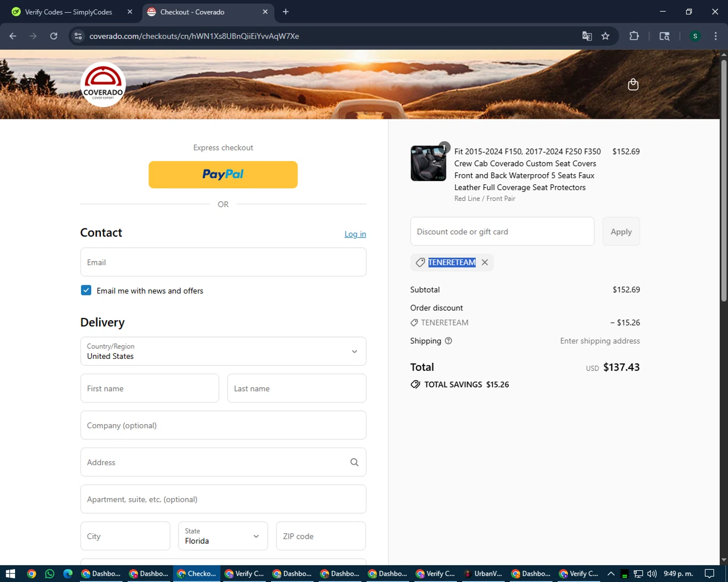Open the Windows Start menu

click(11, 574)
